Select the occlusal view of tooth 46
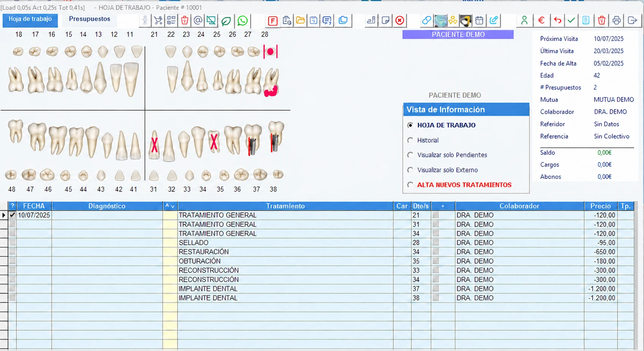The height and width of the screenshot is (351, 644). click(47, 175)
